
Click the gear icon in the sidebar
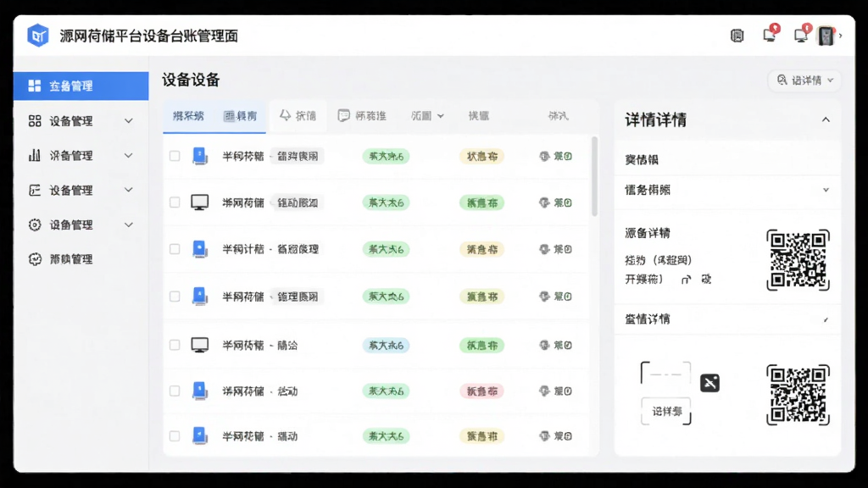point(35,225)
